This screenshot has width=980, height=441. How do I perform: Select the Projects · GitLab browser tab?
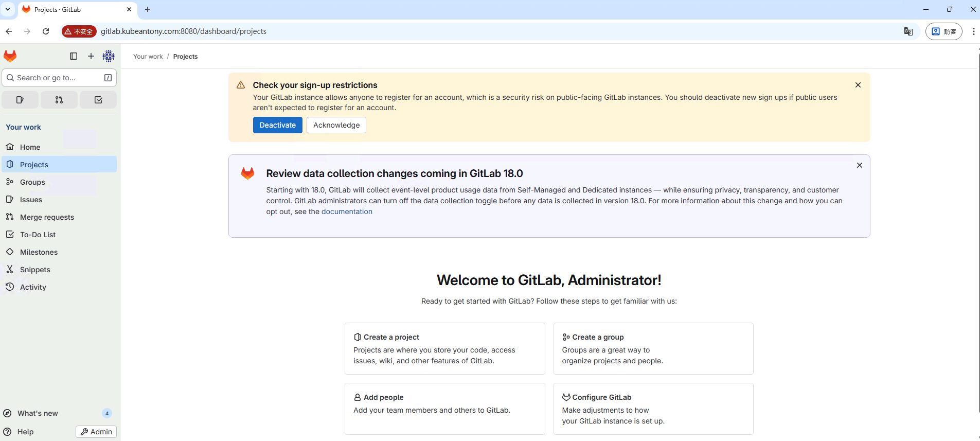coord(77,10)
